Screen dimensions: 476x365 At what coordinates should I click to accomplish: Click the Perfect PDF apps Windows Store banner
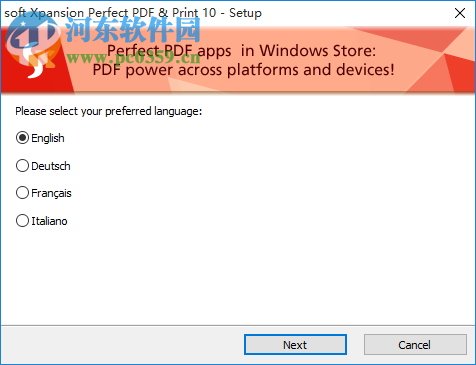point(238,60)
